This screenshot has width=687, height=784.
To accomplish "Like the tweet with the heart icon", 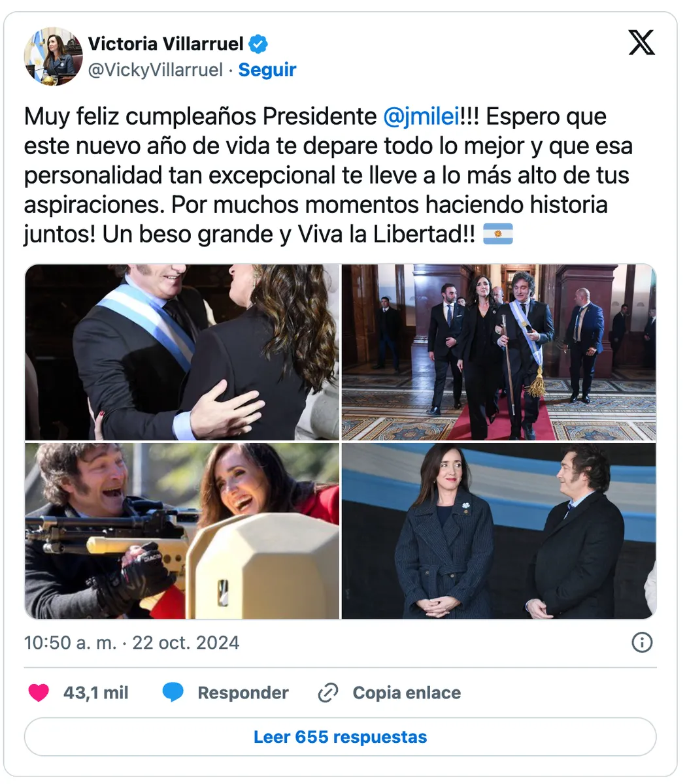I will click(x=39, y=693).
